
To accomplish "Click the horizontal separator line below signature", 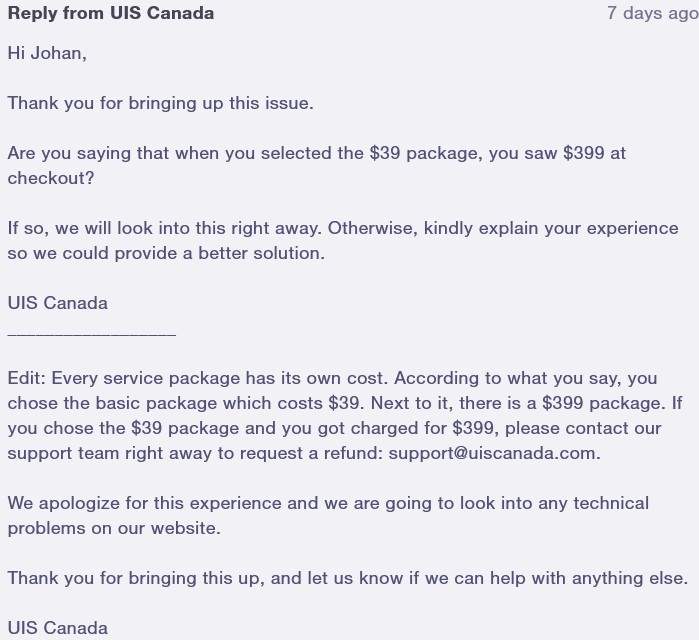I will [x=92, y=333].
